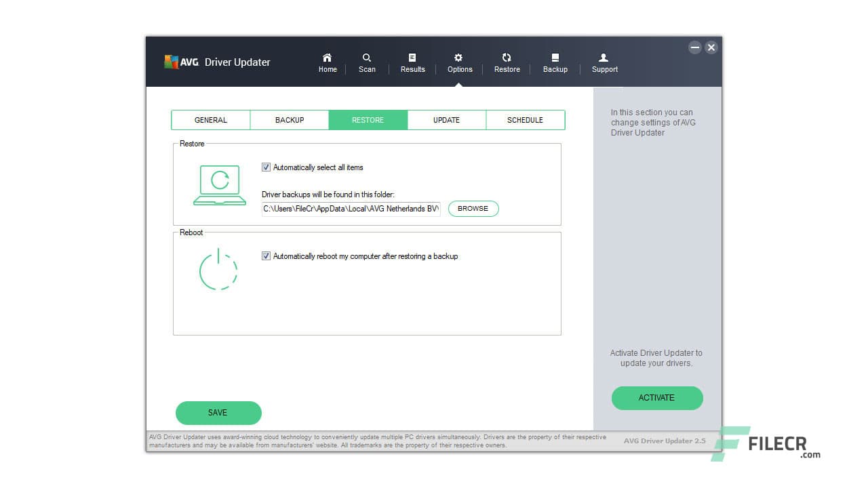Uncheck Automatically select all items
The height and width of the screenshot is (488, 868).
pyautogui.click(x=267, y=167)
